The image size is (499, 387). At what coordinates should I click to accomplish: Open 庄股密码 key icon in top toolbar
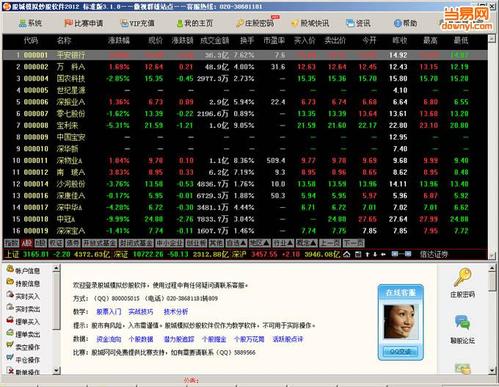coord(240,23)
